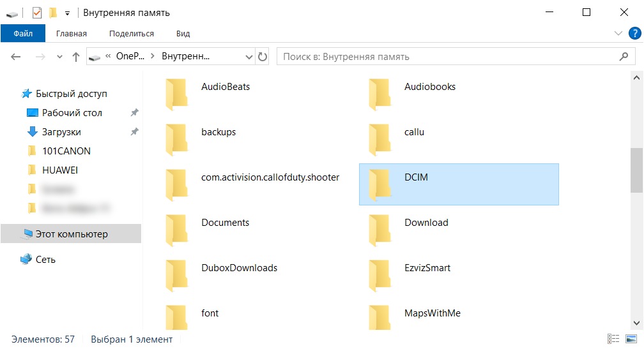644x349 pixels.
Task: Select Сеть in navigation pane
Action: pos(45,260)
